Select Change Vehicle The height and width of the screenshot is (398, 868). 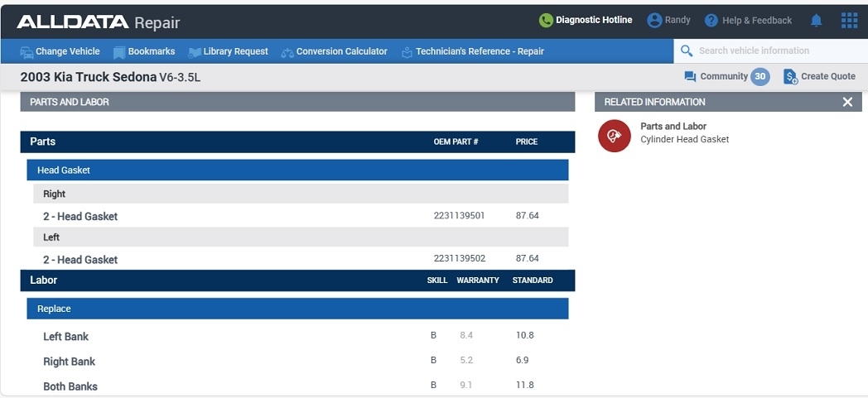(x=68, y=51)
